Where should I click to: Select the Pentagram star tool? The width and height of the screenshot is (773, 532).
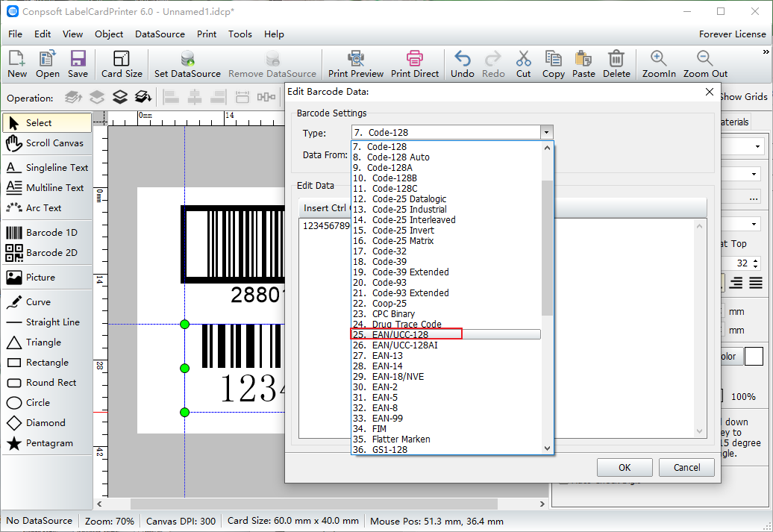[47, 443]
